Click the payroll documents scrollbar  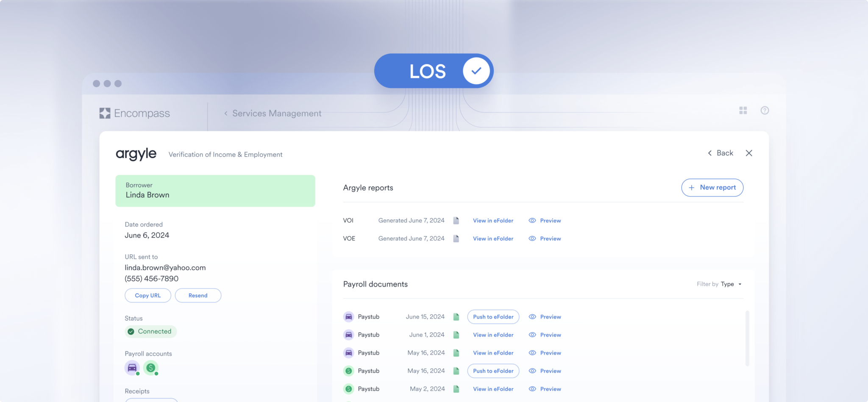pyautogui.click(x=746, y=339)
